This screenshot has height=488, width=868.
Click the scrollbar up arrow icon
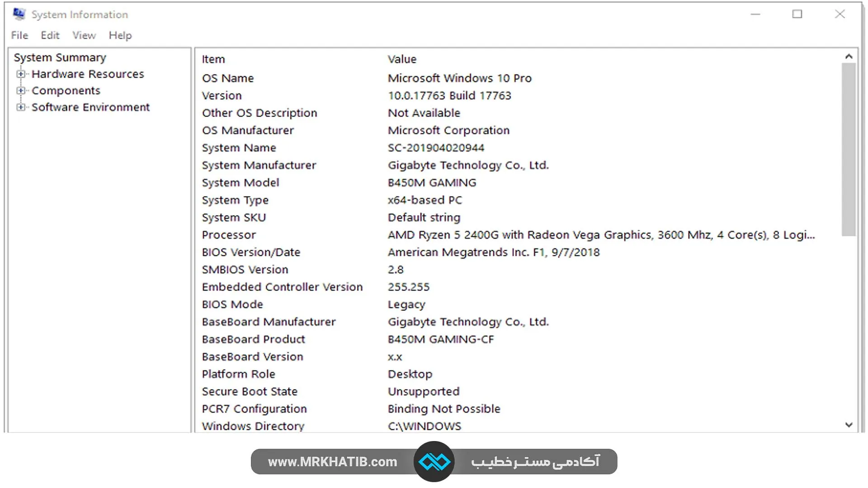click(x=849, y=56)
